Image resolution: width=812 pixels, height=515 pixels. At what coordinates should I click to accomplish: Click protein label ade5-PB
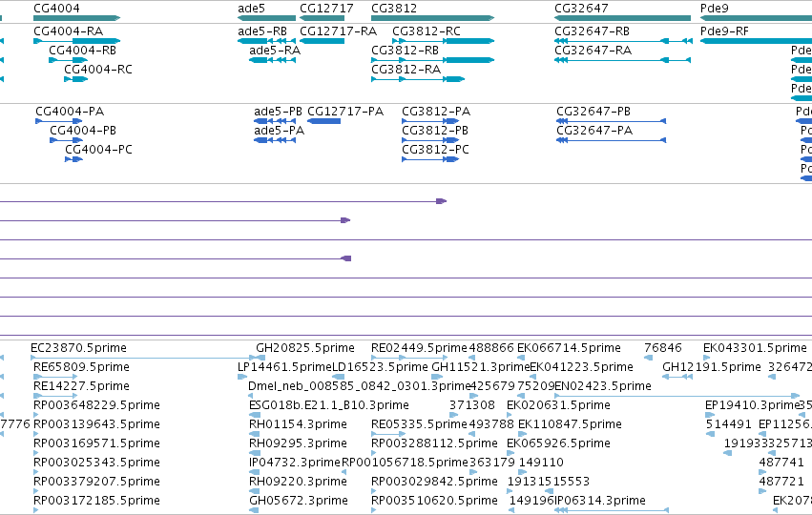(x=278, y=112)
